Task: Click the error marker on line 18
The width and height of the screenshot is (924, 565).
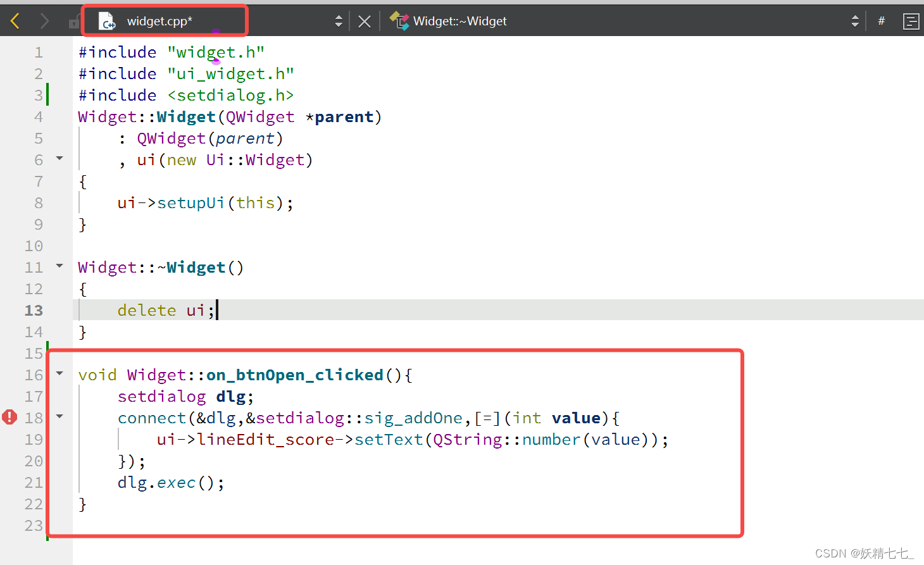Action: pyautogui.click(x=9, y=417)
